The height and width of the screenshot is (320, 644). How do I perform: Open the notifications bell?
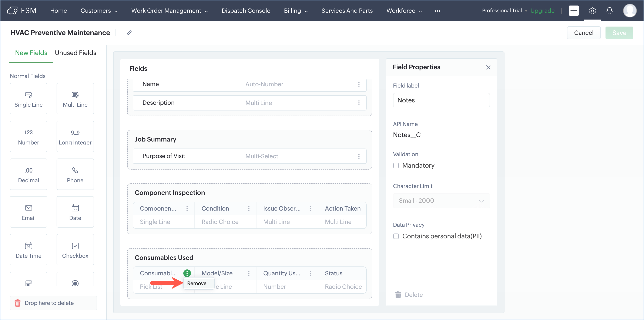[x=609, y=11]
